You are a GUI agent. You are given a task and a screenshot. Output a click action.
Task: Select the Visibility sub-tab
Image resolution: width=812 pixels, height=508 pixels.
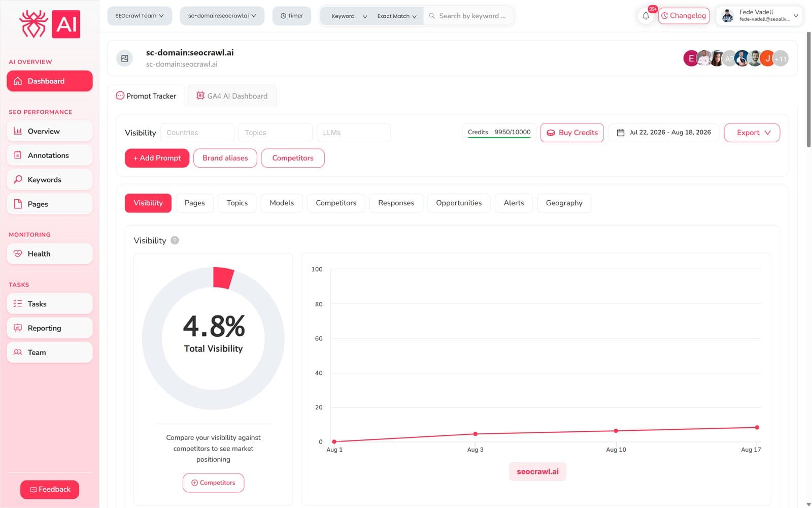click(148, 203)
